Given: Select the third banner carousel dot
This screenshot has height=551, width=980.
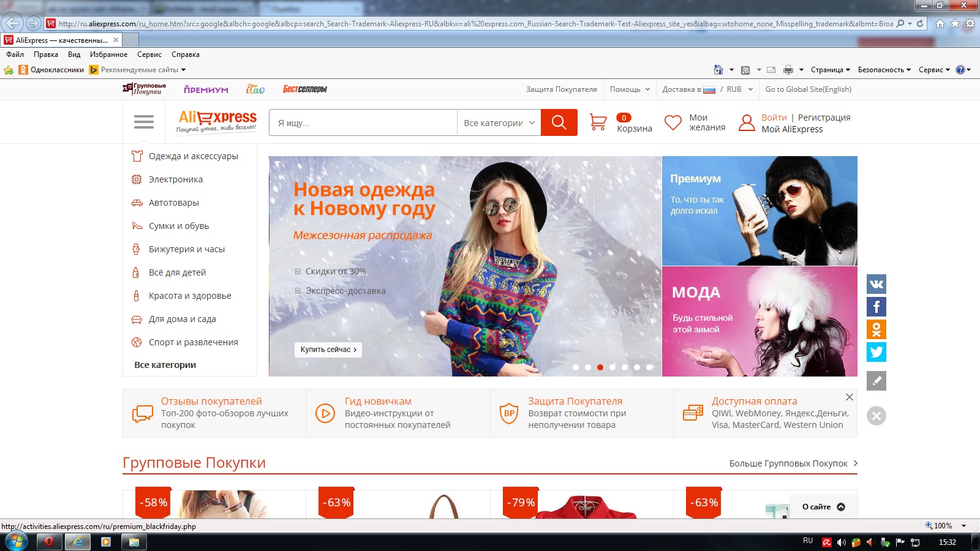Looking at the screenshot, I should point(600,367).
